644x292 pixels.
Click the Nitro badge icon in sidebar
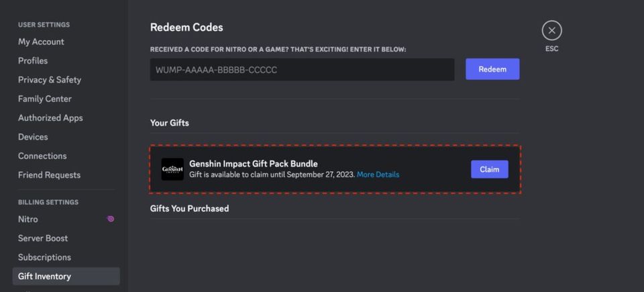pyautogui.click(x=111, y=219)
